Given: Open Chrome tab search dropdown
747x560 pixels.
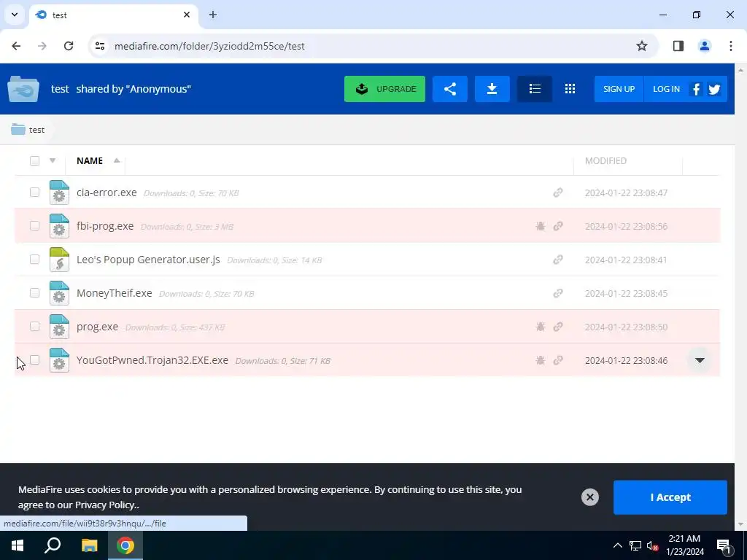Looking at the screenshot, I should 15,15.
